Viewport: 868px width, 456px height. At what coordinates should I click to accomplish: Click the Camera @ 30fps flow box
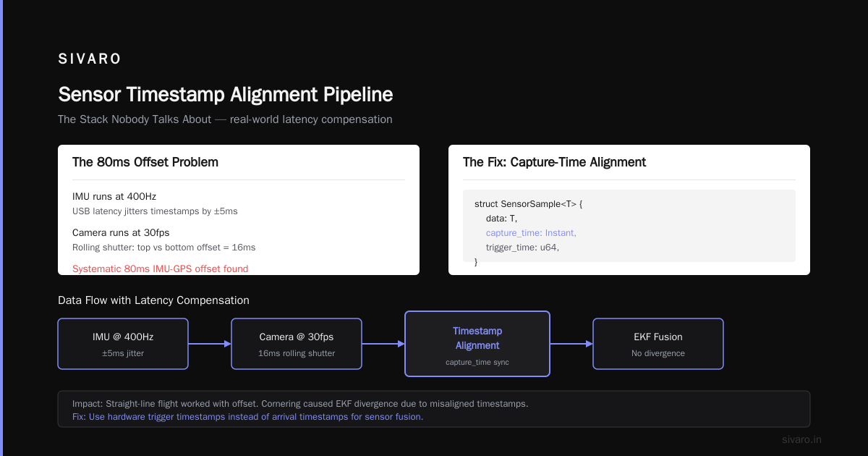tap(297, 344)
